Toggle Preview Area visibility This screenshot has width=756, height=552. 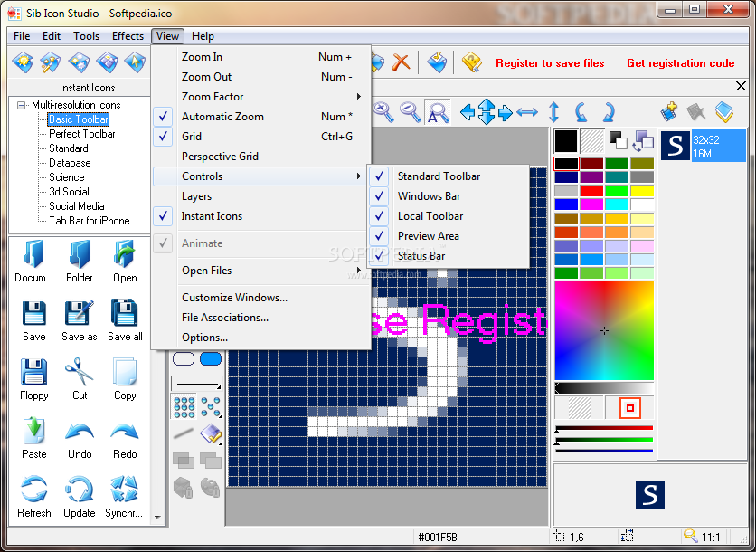(x=448, y=236)
